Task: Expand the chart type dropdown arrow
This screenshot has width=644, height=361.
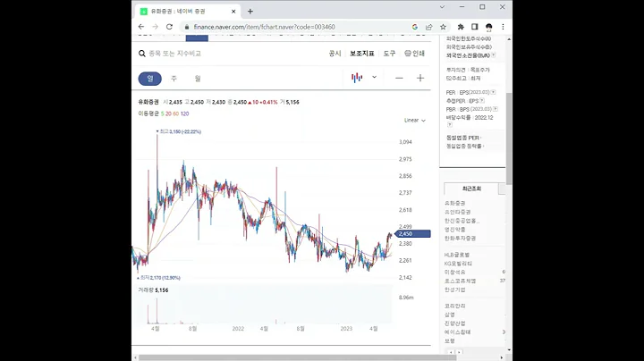Action: click(x=374, y=77)
